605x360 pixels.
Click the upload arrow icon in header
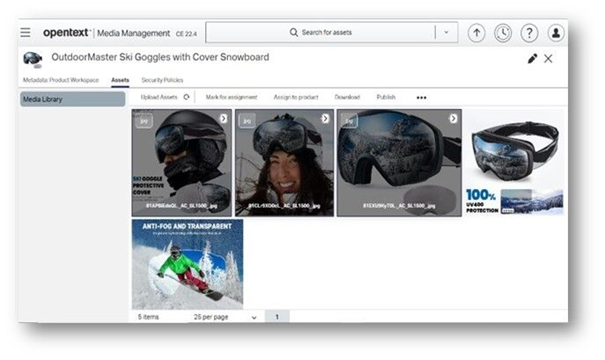(477, 33)
